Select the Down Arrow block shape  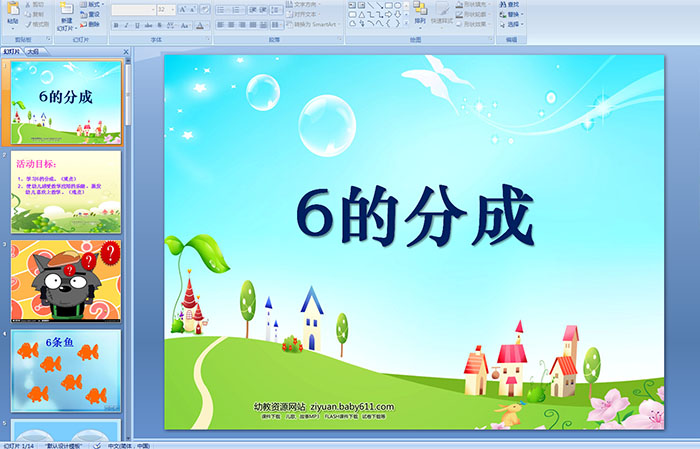pos(397,14)
